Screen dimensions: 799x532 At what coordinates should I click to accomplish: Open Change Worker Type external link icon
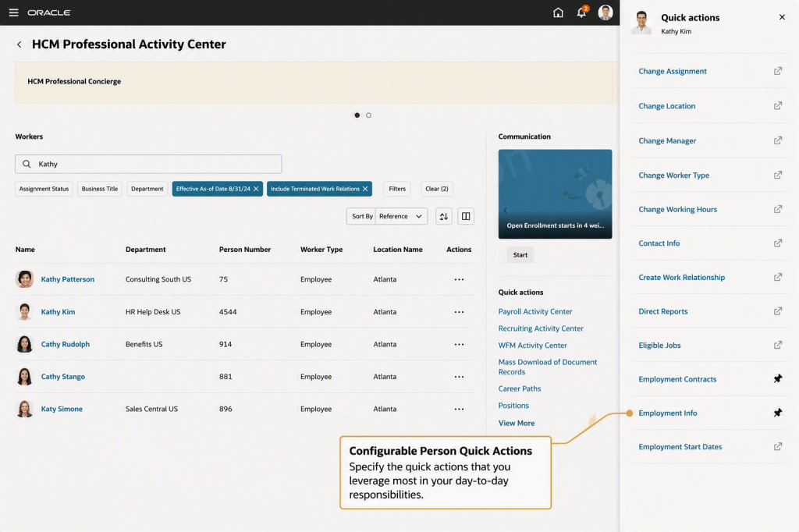(x=778, y=176)
